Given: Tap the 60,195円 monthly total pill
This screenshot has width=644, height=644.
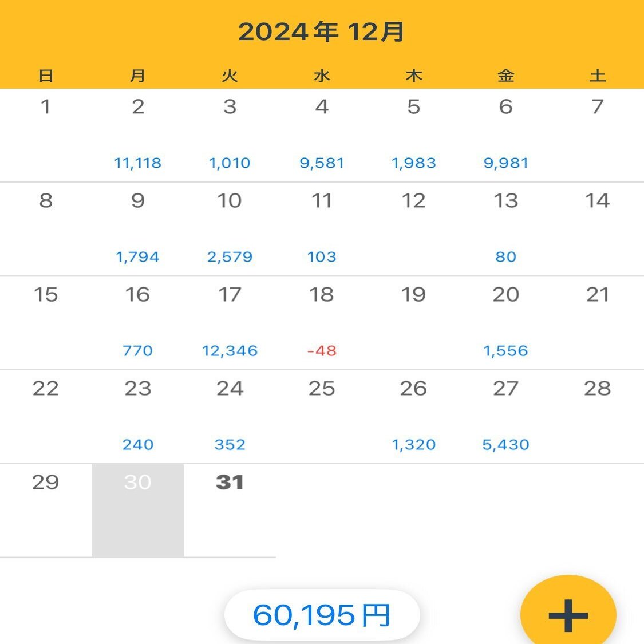Looking at the screenshot, I should coord(322,615).
